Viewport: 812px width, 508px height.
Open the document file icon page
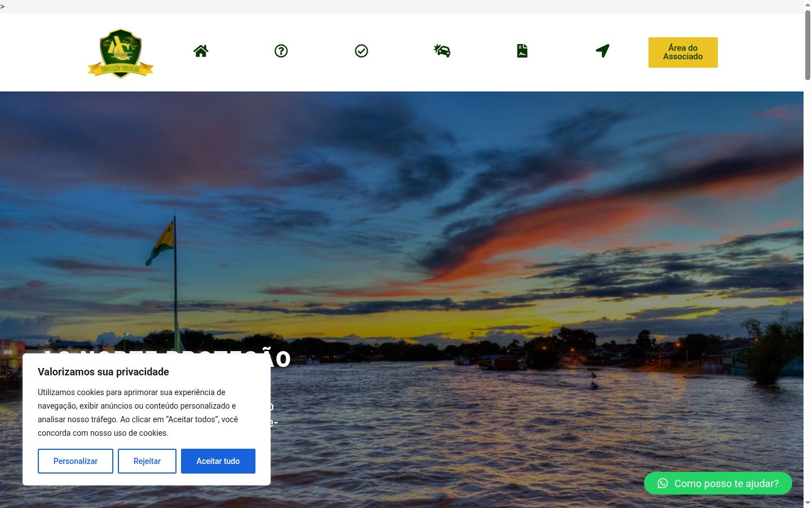pyautogui.click(x=522, y=51)
